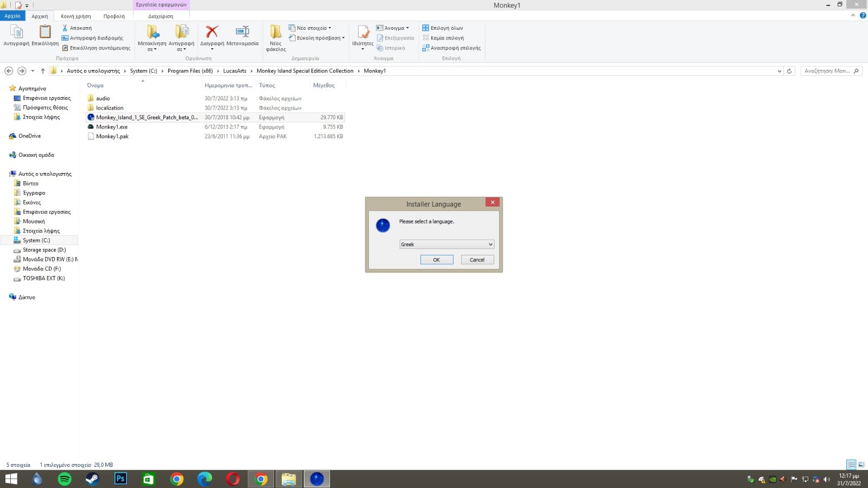Click Αναστροφή επιλογής (Invert selection)

click(x=451, y=48)
